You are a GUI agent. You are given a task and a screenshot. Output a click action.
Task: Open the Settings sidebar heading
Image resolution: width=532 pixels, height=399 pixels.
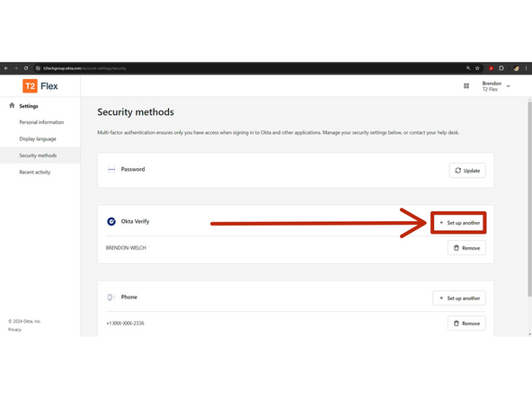(x=29, y=106)
